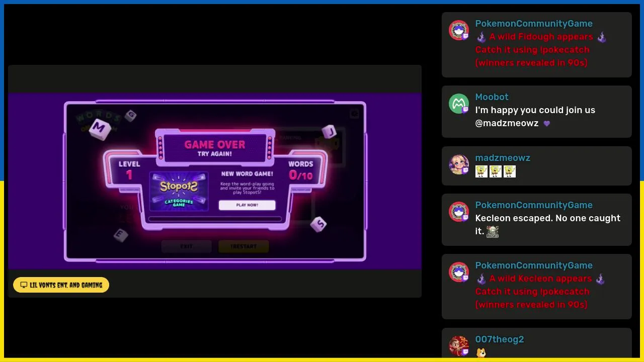644x362 pixels.
Task: Click the purple heart emote in Moobot's message
Action: [547, 124]
